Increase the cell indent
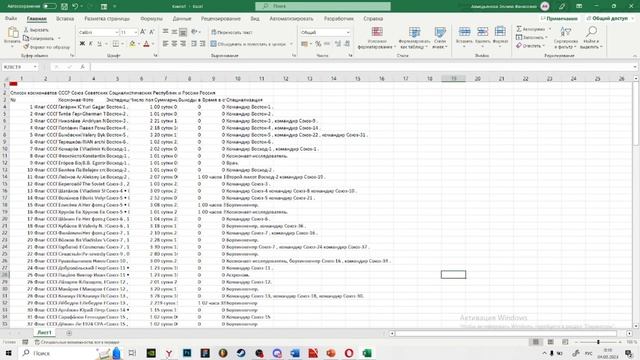 click(202, 44)
